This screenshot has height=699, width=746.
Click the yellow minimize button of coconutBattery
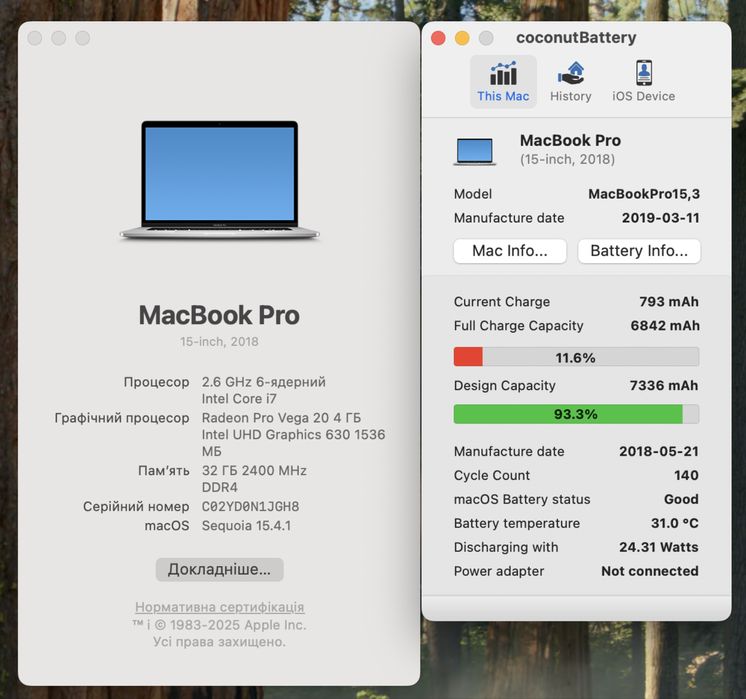pyautogui.click(x=462, y=38)
